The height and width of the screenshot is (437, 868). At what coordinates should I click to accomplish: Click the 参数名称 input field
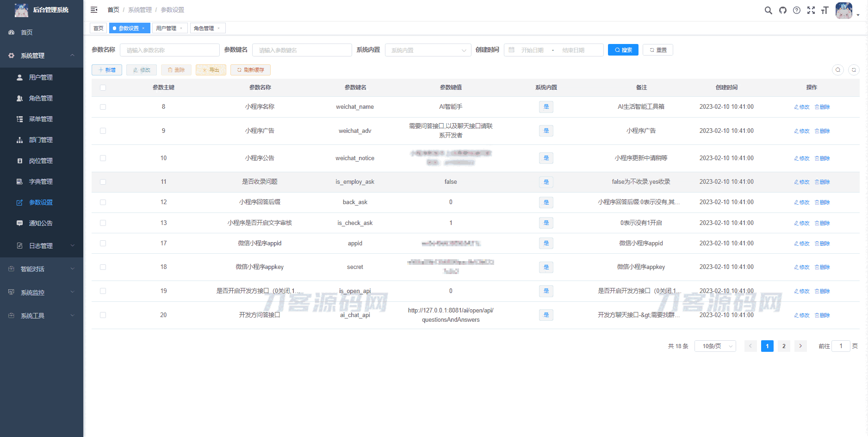coord(169,50)
